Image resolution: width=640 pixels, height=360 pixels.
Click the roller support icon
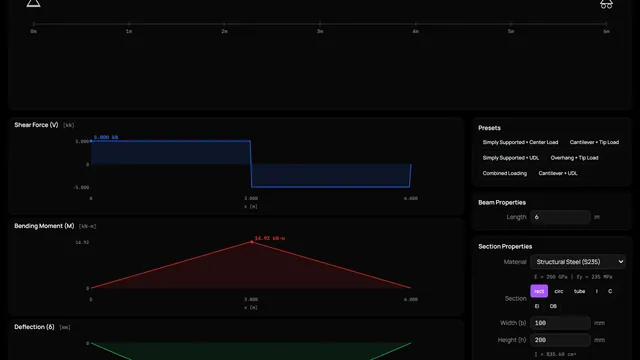click(x=606, y=4)
